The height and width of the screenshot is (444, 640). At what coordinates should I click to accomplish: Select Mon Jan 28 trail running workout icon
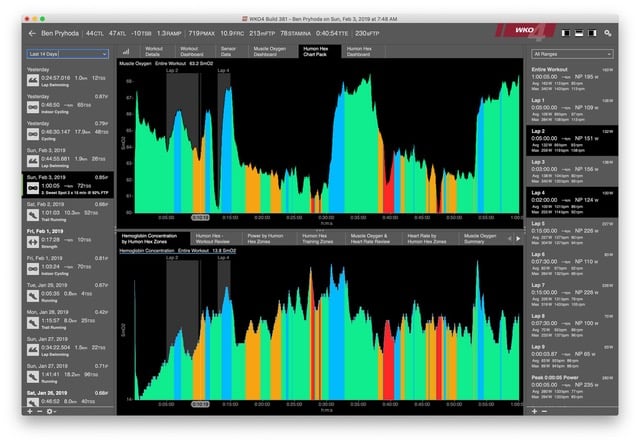[33, 323]
